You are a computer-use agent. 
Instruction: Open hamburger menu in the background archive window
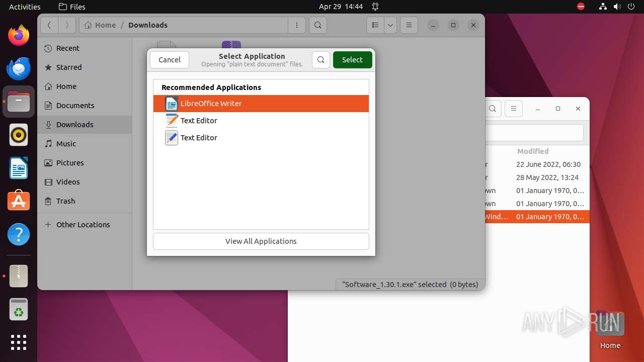514,109
